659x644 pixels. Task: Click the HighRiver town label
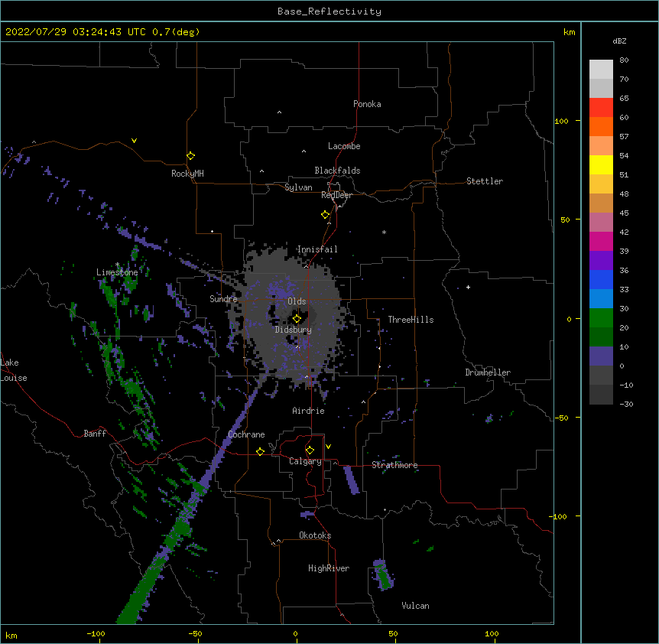329,568
